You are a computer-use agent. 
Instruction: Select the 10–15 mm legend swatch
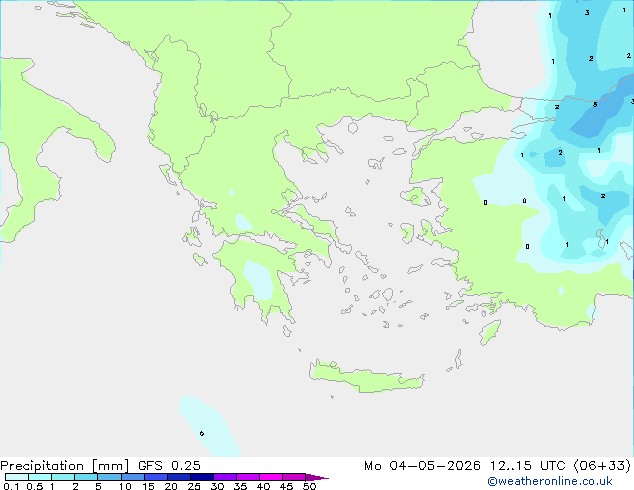(132, 477)
